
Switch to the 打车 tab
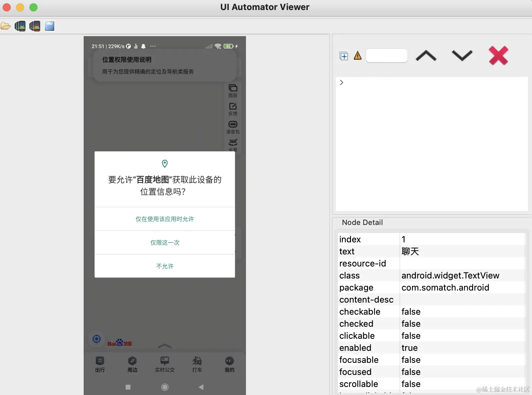(x=197, y=364)
